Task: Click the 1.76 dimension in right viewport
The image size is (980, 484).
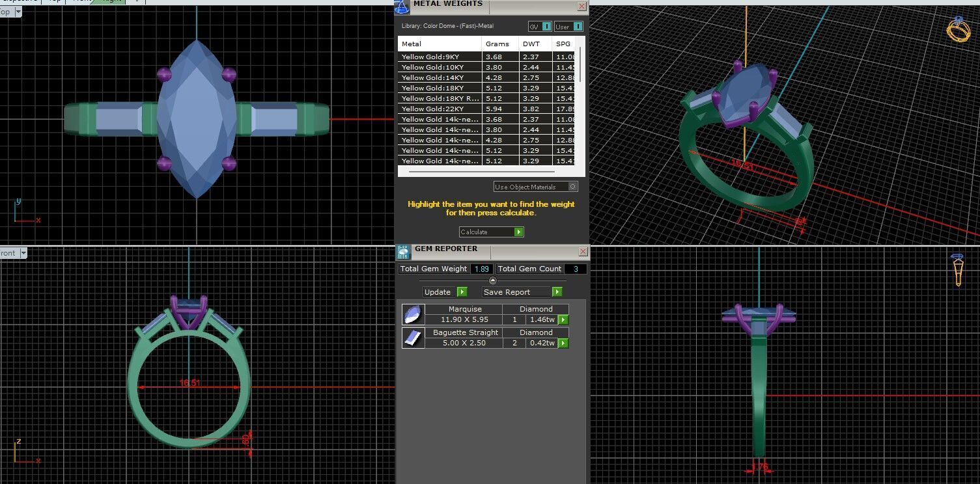Action: pyautogui.click(x=759, y=466)
